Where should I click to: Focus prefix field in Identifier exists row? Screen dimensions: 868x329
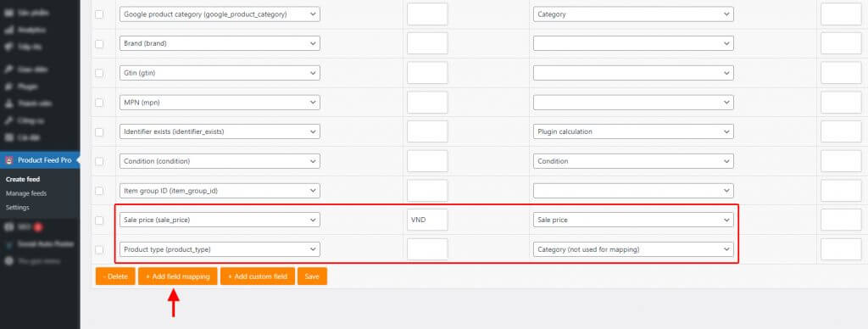(x=427, y=131)
